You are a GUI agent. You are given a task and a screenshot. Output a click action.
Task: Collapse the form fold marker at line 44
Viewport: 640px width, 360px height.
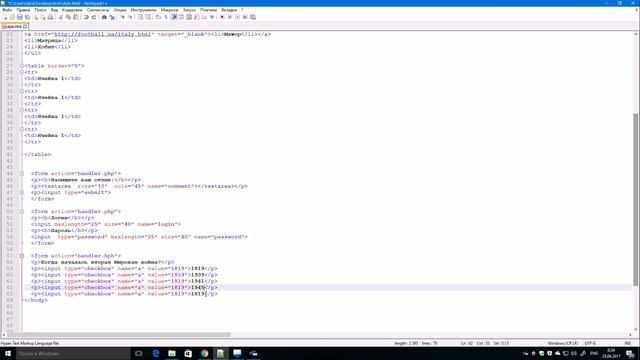(22, 173)
